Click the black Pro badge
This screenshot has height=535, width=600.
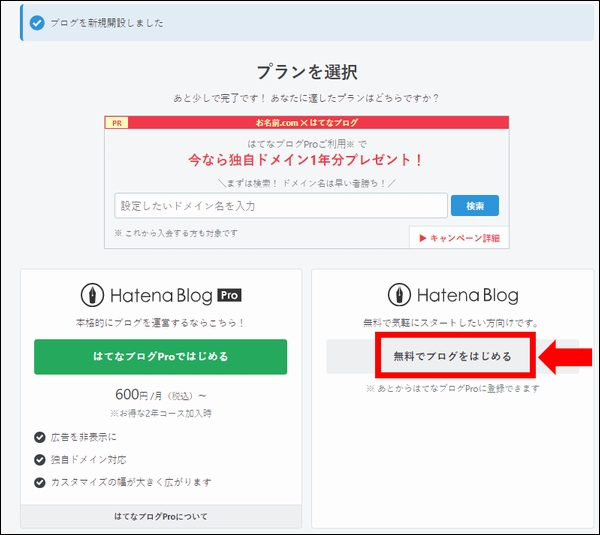[229, 295]
